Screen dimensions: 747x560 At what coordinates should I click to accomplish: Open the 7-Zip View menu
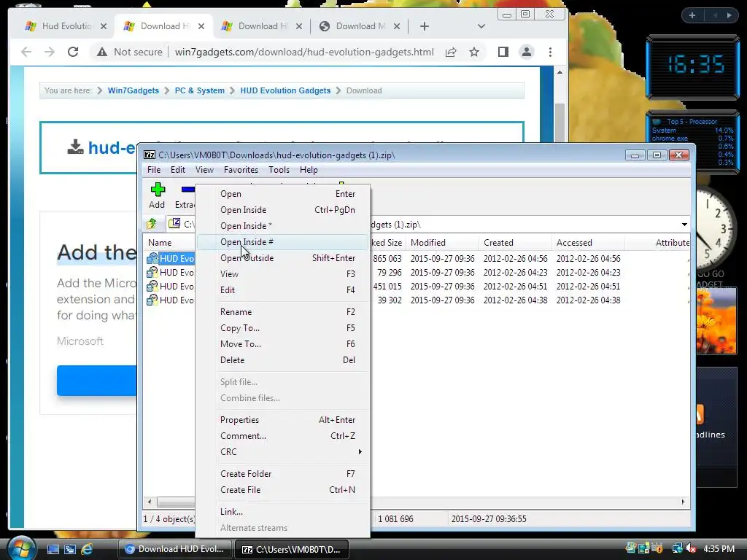204,169
